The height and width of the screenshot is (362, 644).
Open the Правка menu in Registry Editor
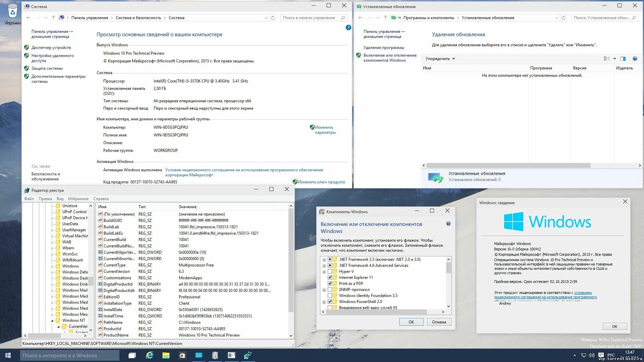pos(45,199)
